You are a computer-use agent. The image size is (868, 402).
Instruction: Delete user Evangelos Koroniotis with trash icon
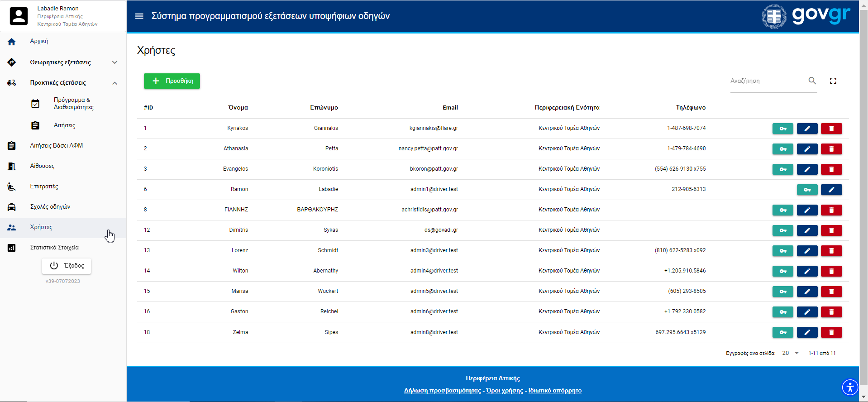click(831, 169)
